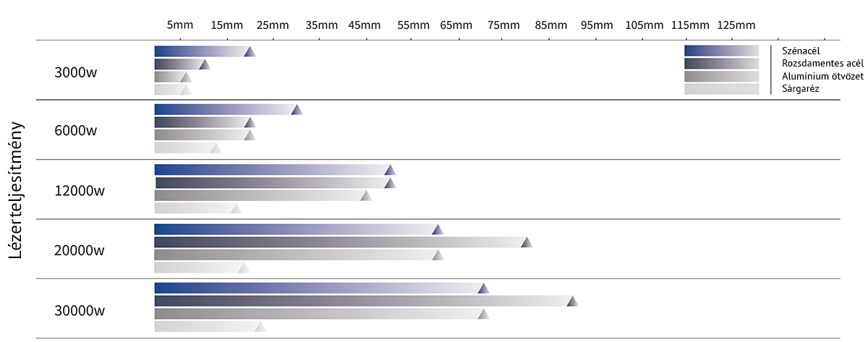
Task: Select the 3000w power row label
Action: pyautogui.click(x=75, y=72)
